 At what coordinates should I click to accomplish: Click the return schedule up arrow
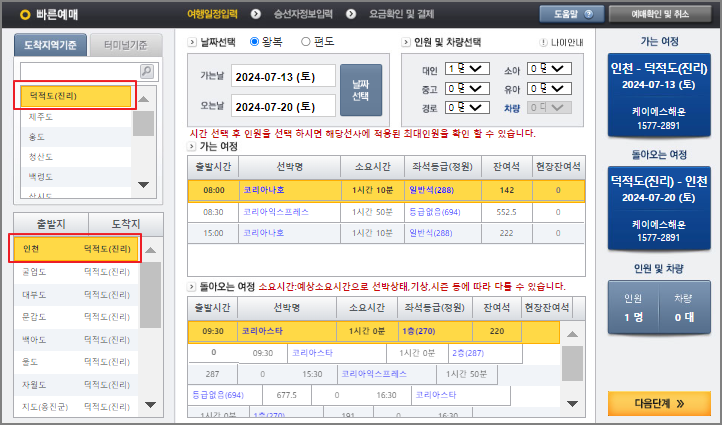pos(572,334)
